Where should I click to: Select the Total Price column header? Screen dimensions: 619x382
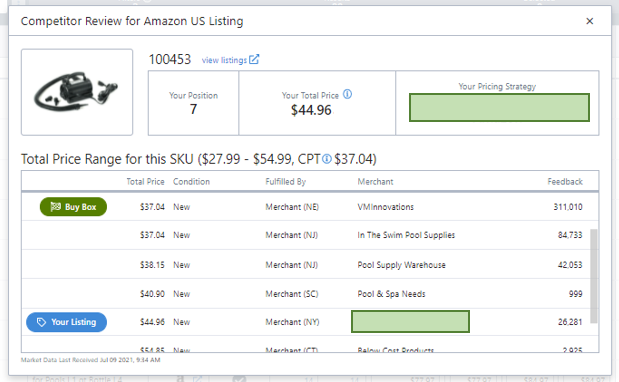(145, 182)
